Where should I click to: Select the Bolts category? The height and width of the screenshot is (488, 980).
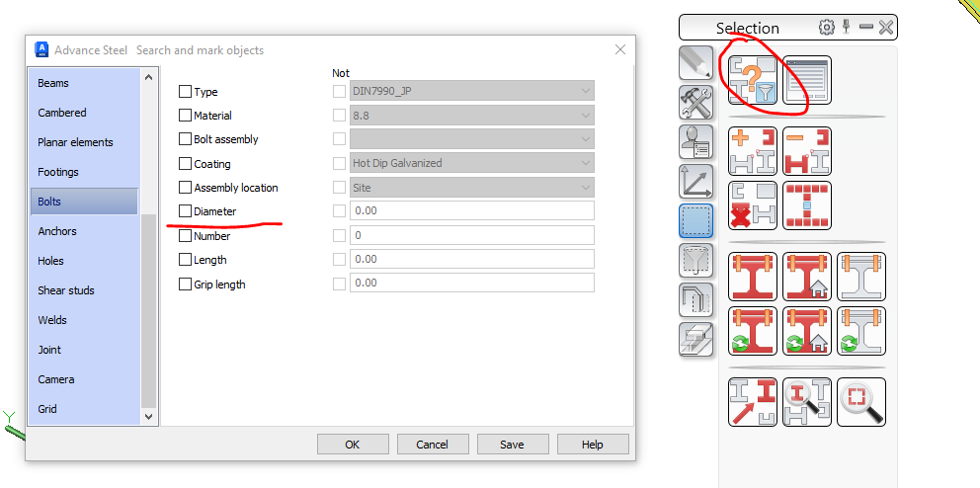point(84,202)
